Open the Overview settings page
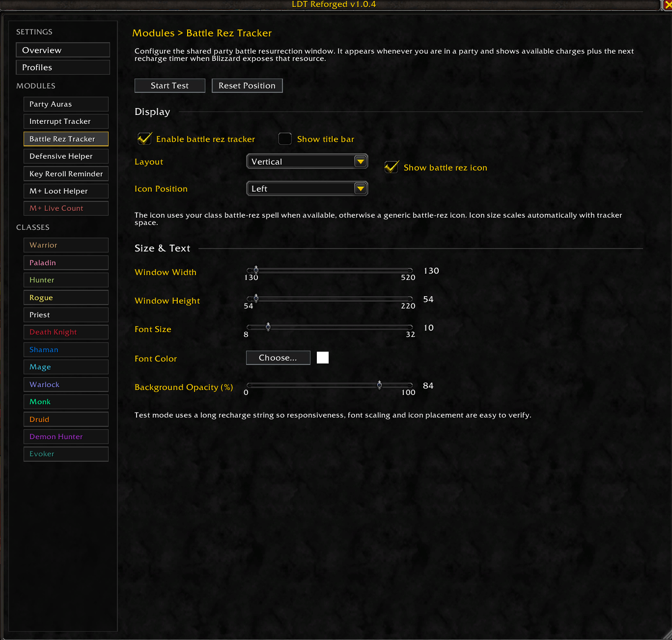This screenshot has width=672, height=640. [x=63, y=50]
